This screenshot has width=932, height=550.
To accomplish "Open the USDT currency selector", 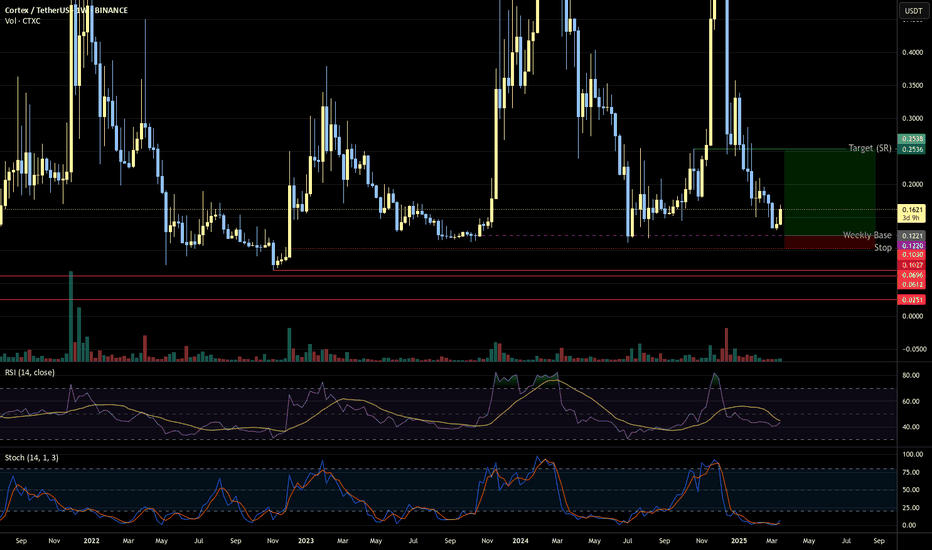I will pos(913,11).
